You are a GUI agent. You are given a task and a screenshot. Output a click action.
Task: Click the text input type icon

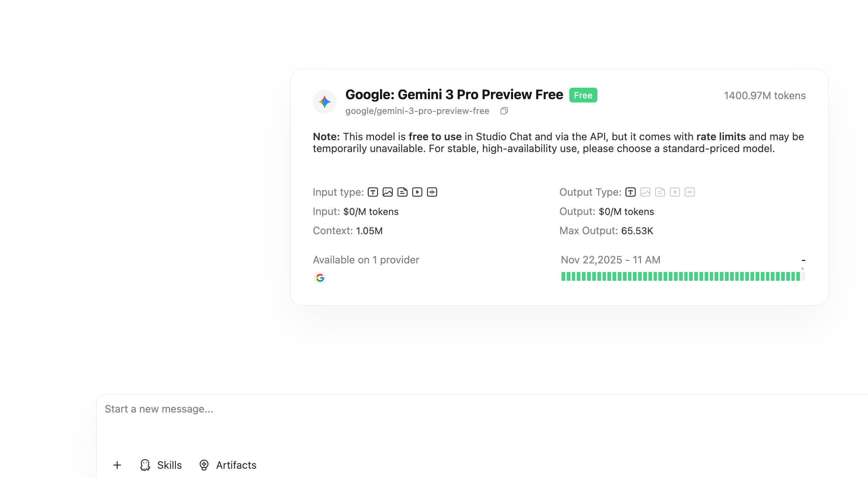(373, 192)
